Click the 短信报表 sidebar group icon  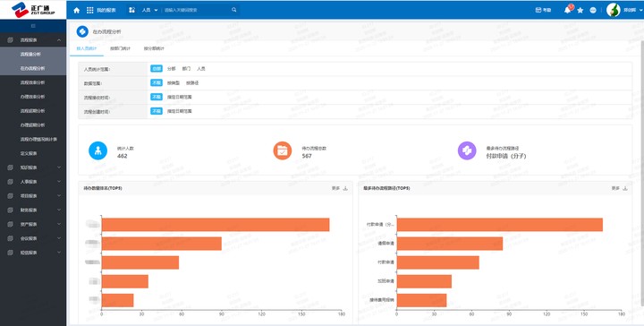[x=10, y=253]
